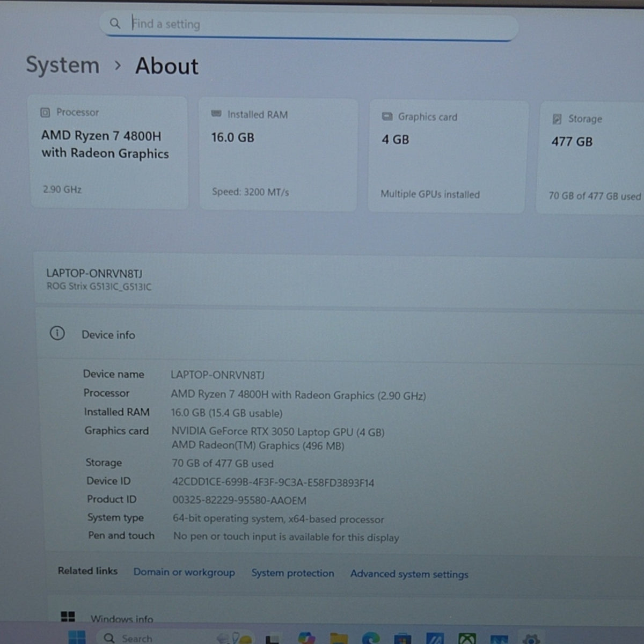Open Domain or workgroup link
Image resolution: width=644 pixels, height=644 pixels.
tap(184, 572)
